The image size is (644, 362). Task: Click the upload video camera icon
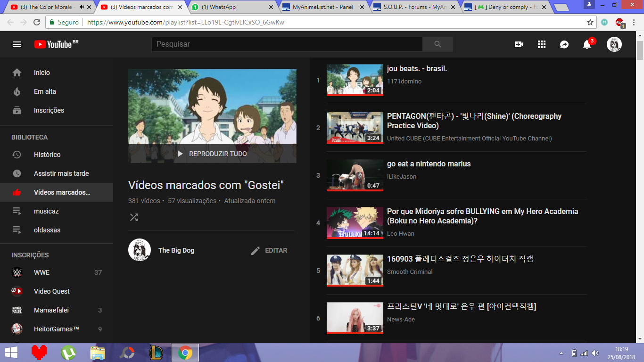click(519, 44)
